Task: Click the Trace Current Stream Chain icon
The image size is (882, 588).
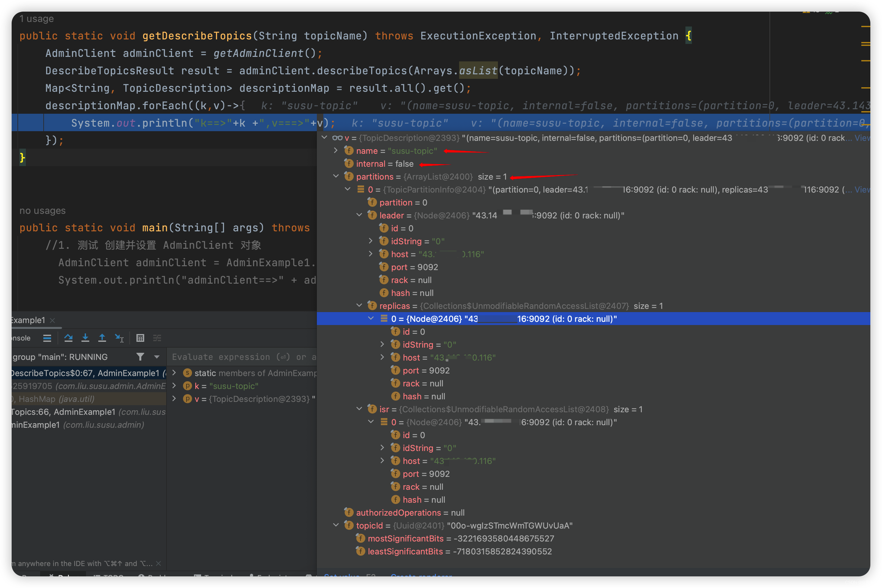Action: pyautogui.click(x=157, y=338)
